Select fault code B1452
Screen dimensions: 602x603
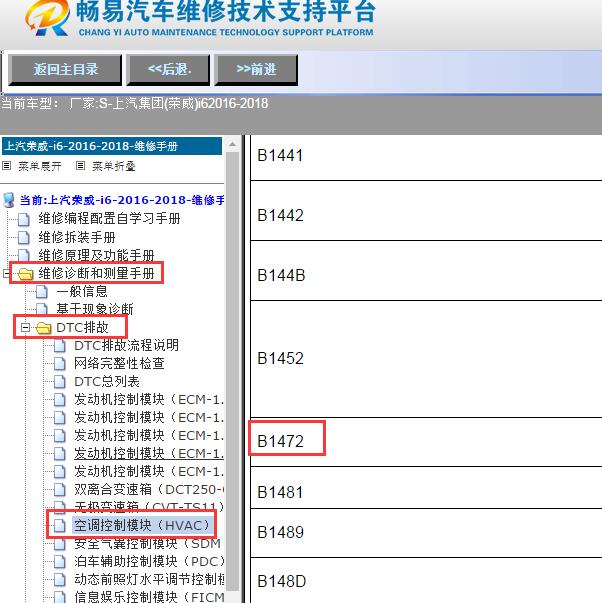[x=280, y=358]
